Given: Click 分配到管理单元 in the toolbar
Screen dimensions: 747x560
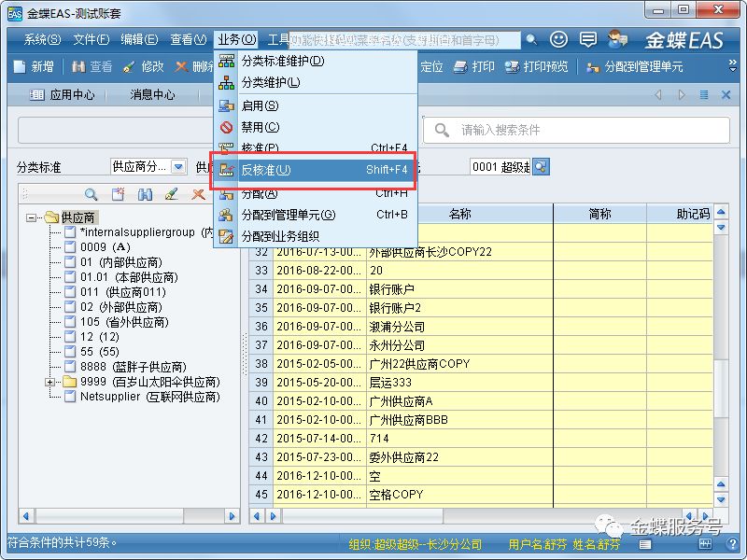Looking at the screenshot, I should tap(635, 66).
